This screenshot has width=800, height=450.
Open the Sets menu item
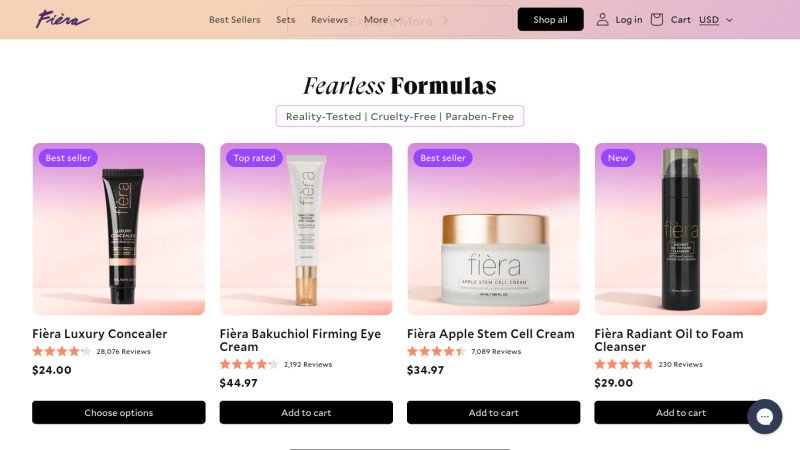tap(286, 19)
